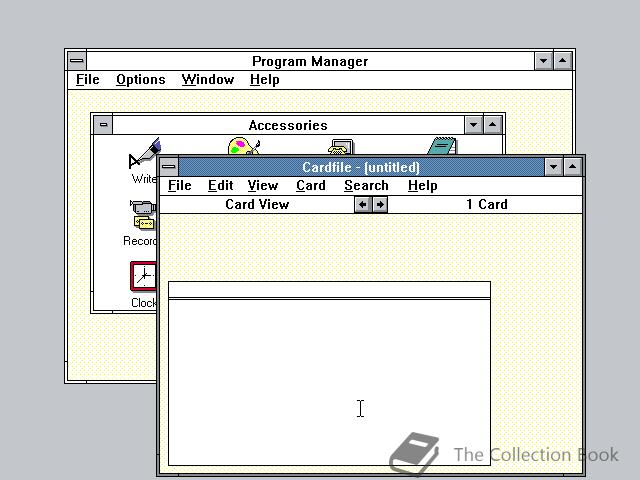Image resolution: width=640 pixels, height=480 pixels.
Task: Click inside the card body text area
Action: click(x=329, y=382)
